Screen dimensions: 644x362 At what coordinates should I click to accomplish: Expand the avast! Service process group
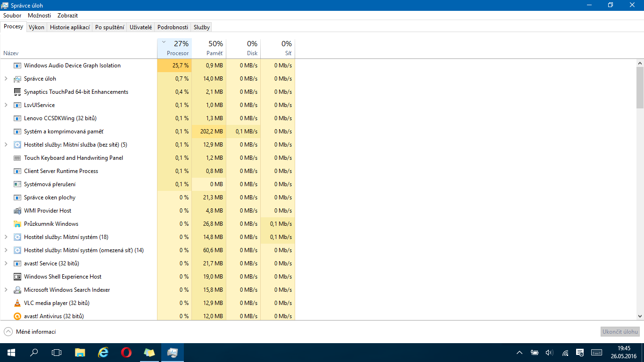6,263
